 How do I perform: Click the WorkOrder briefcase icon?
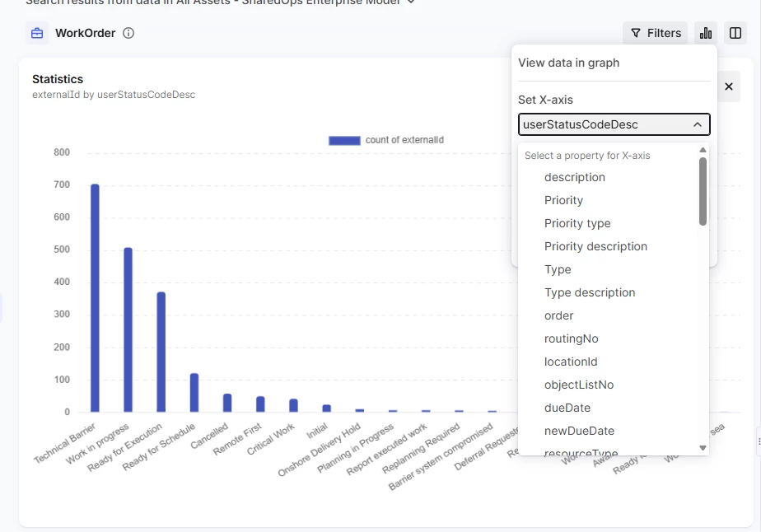pyautogui.click(x=37, y=34)
